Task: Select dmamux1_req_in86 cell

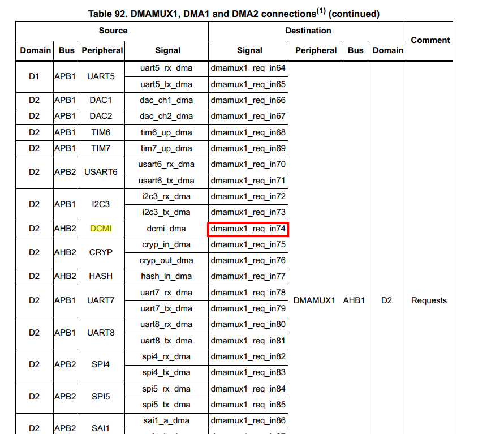Action: pos(248,420)
